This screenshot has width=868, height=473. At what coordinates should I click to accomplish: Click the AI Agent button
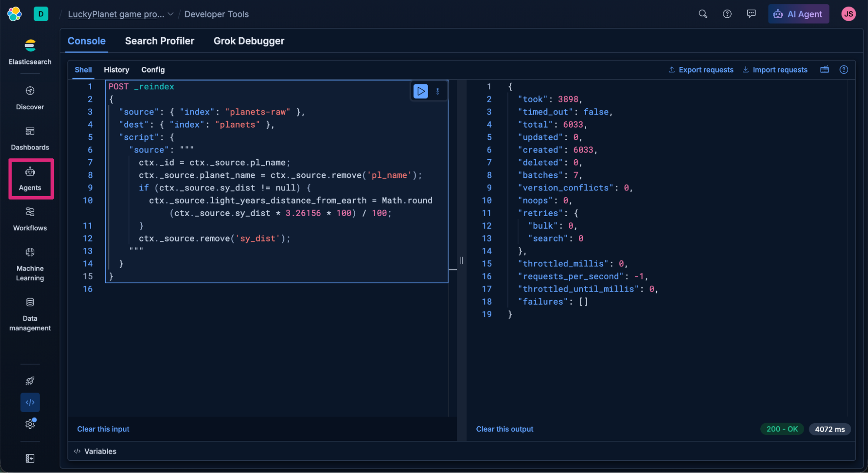point(798,14)
